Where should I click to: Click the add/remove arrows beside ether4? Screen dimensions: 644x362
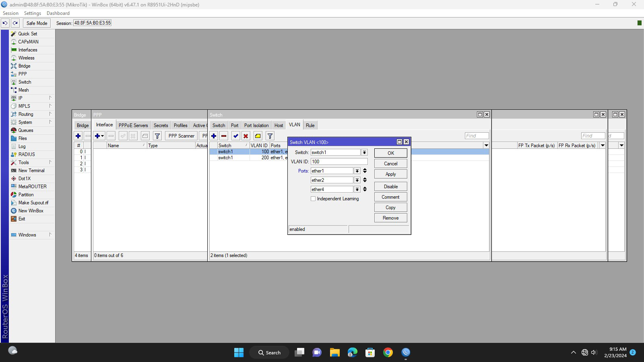[365, 189]
